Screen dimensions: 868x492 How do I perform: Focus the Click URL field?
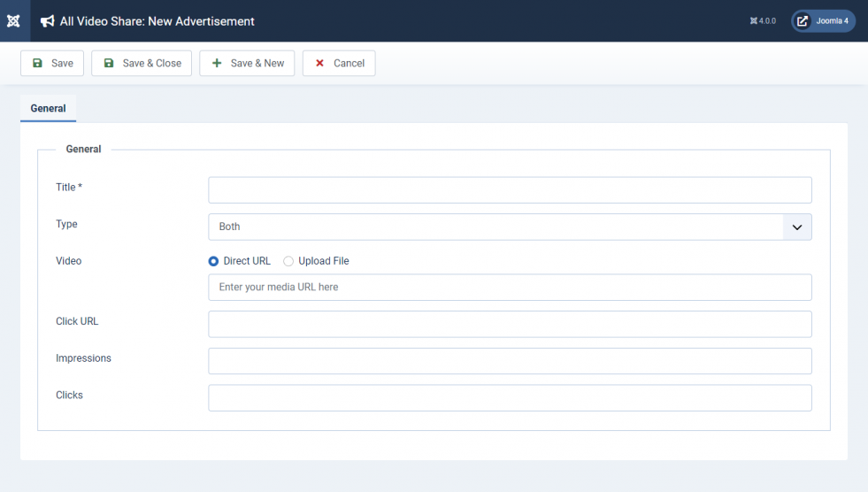click(x=510, y=324)
